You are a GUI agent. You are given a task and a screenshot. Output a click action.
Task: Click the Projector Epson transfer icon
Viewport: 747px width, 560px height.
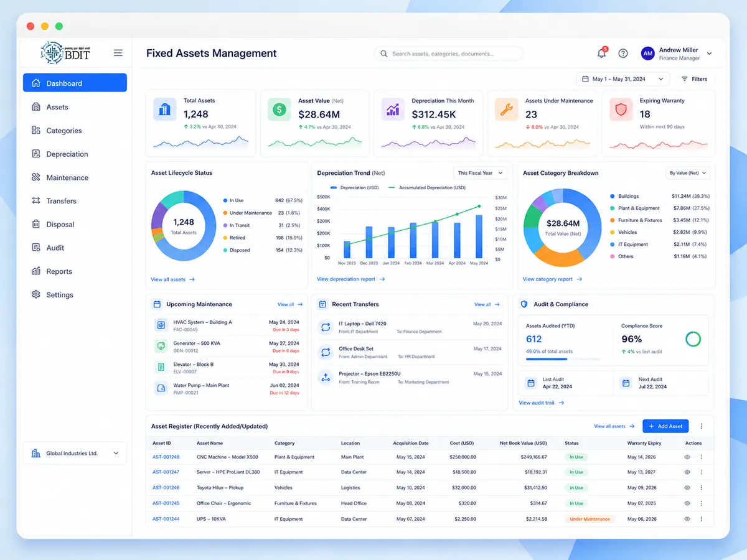326,377
